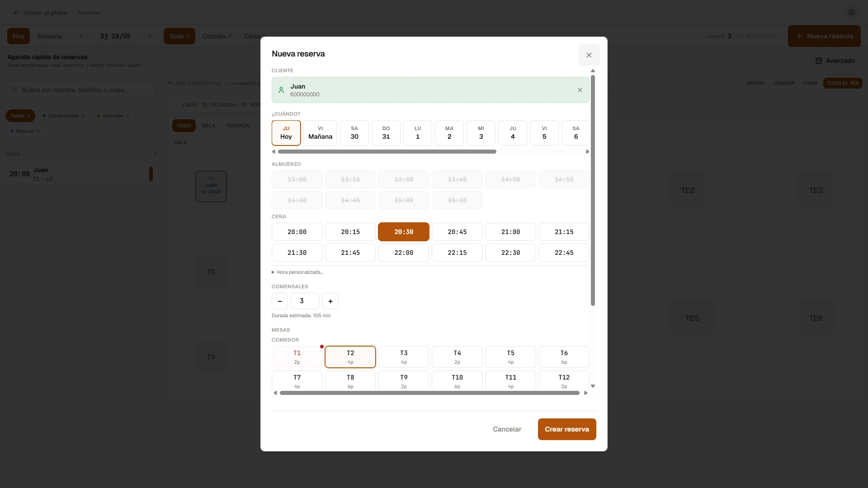Open Avanzado mode
The width and height of the screenshot is (868, 488).
coord(835,61)
